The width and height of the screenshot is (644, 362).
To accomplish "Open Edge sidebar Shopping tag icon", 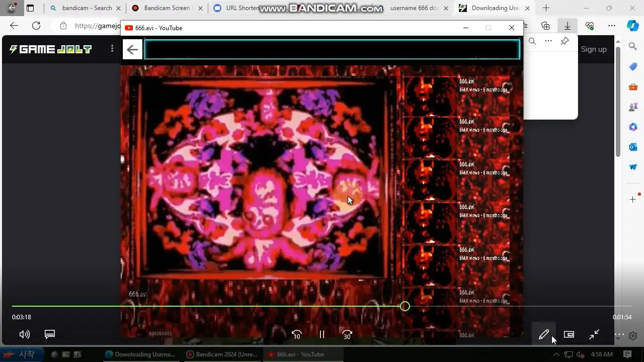I will pos(633,66).
